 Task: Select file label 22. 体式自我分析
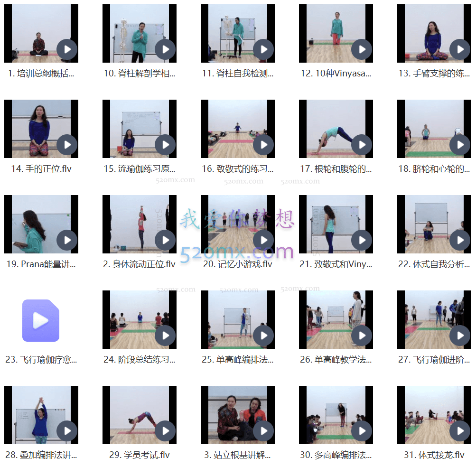434,264
